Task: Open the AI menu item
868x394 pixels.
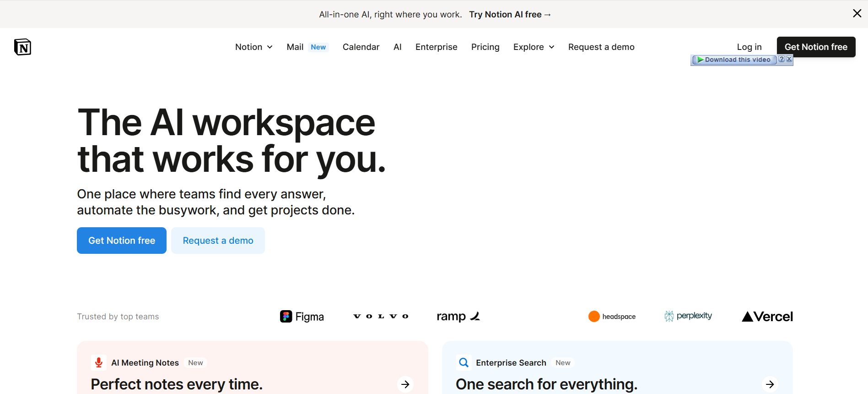Action: click(398, 47)
